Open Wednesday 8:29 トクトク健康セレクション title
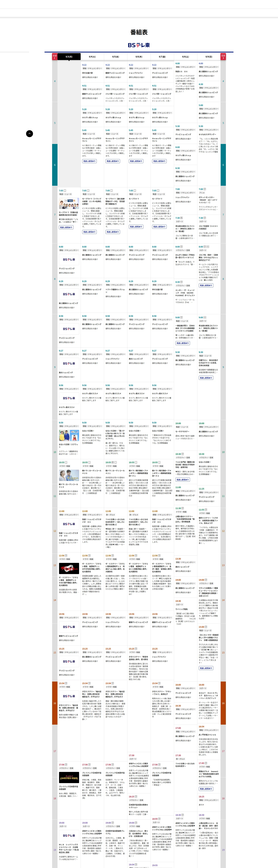The width and height of the screenshot is (278, 868). coord(115,290)
